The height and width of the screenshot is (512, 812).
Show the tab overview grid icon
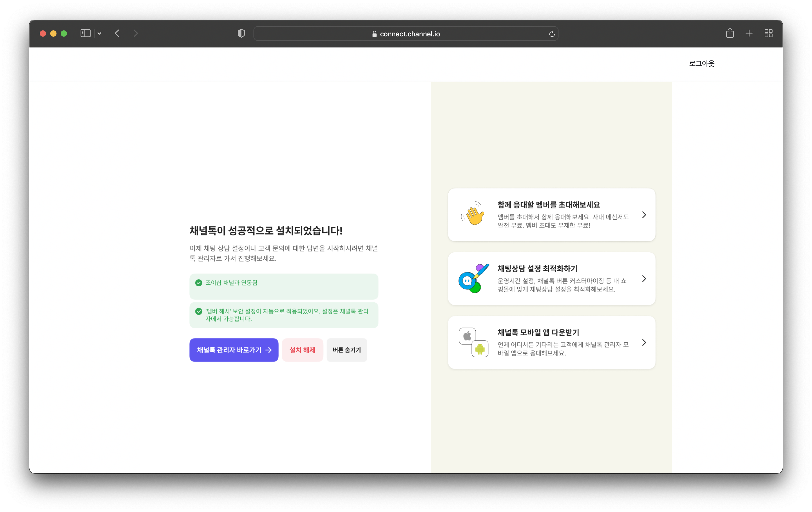(768, 33)
